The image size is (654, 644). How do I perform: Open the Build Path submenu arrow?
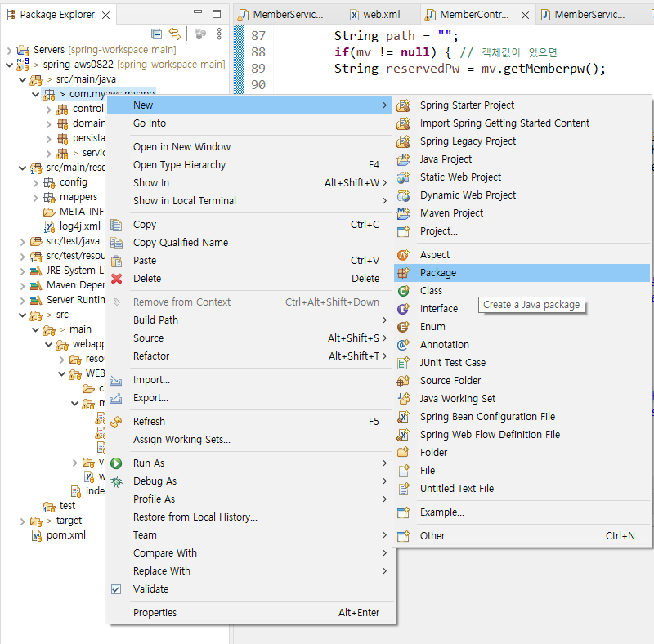tap(384, 320)
